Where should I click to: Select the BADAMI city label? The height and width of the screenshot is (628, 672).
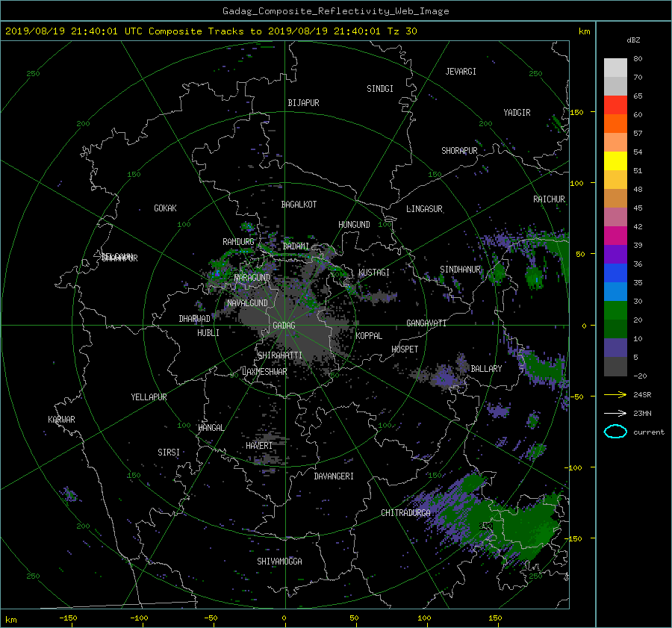[296, 246]
